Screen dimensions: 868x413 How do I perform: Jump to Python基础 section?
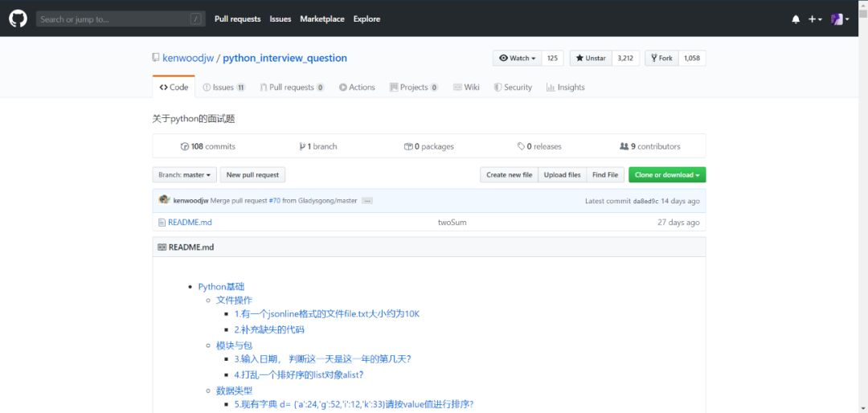click(x=222, y=287)
